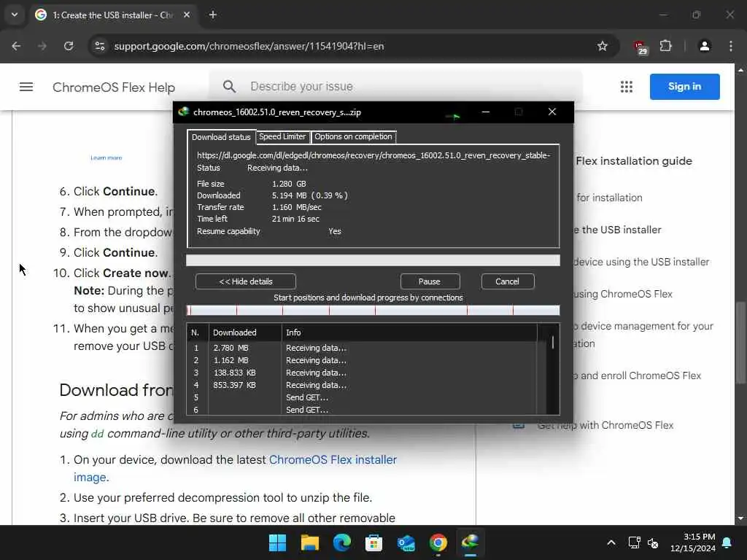Select connection row number 5

362,397
